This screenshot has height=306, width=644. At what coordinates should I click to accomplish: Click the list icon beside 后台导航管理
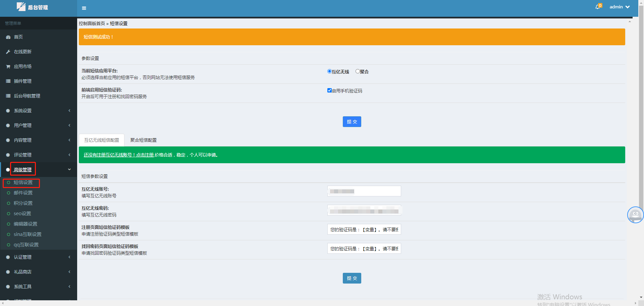(8, 96)
